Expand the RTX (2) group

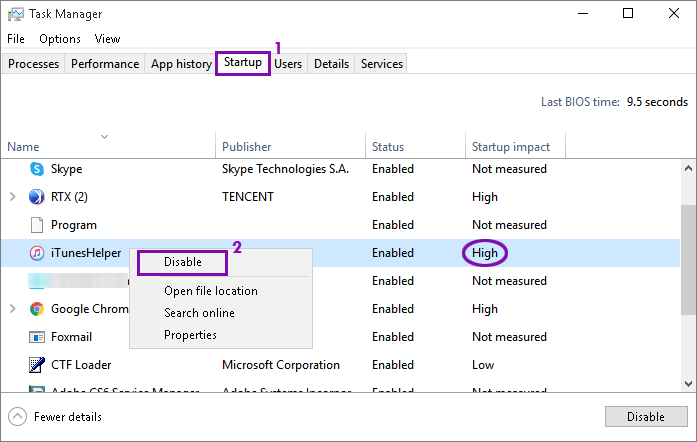[12, 197]
